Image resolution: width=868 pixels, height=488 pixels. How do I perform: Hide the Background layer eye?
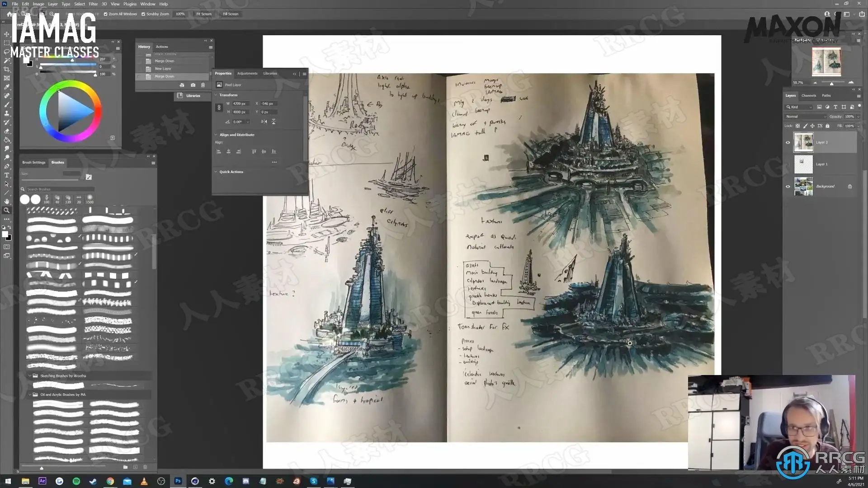788,187
